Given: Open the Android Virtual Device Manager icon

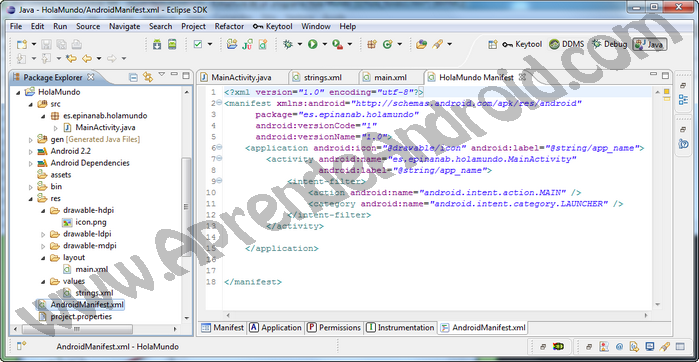Looking at the screenshot, I should click(172, 44).
